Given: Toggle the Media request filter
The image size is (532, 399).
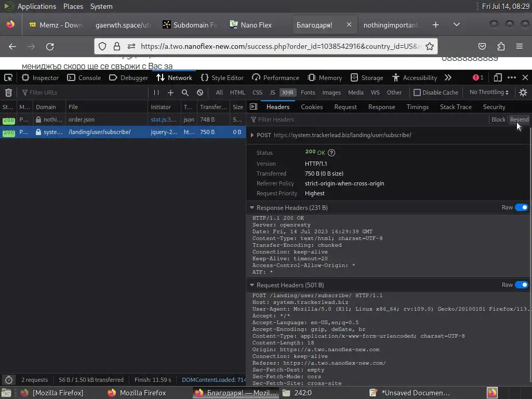Looking at the screenshot, I should click(355, 92).
